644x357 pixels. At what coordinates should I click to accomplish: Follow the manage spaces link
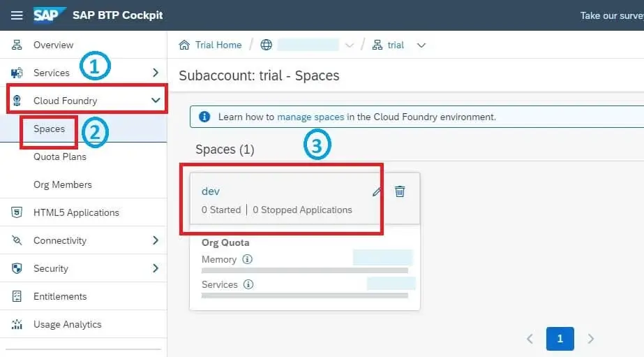[310, 117]
